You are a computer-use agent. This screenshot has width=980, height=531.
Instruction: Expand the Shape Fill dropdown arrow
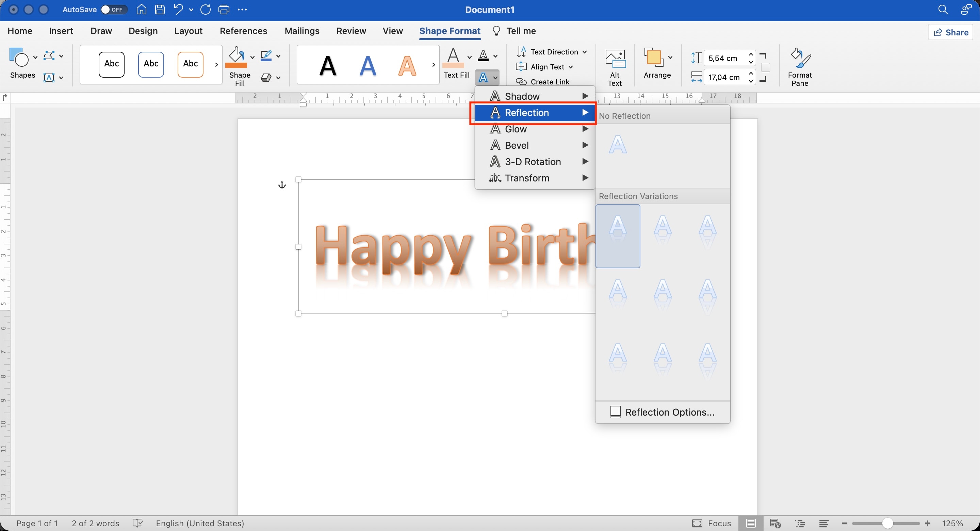tap(252, 57)
